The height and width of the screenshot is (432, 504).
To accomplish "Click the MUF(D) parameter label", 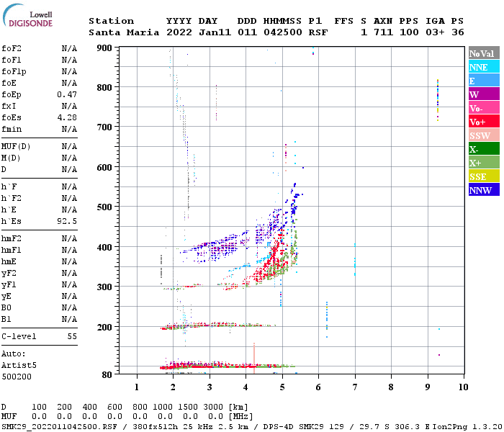I will tap(16, 147).
